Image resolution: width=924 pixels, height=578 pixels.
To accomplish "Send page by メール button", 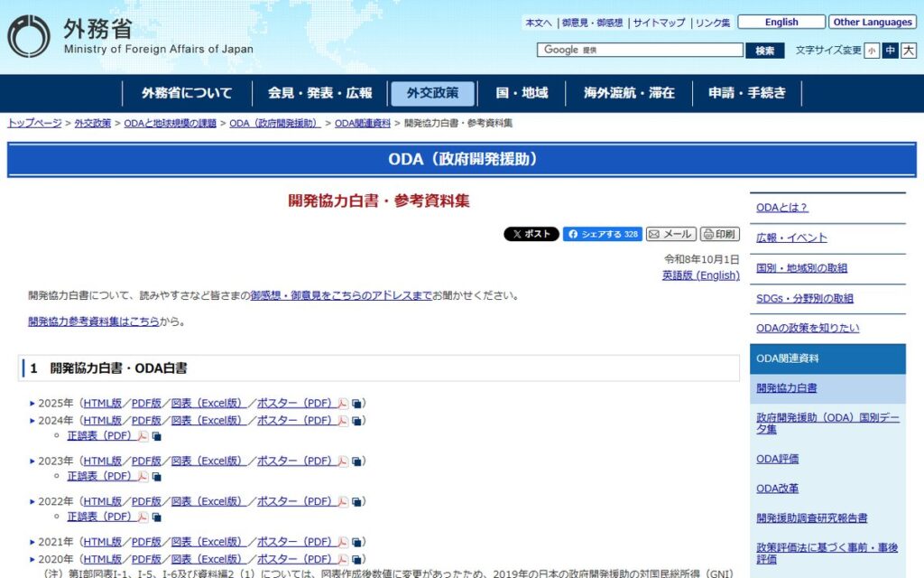I will coord(671,234).
